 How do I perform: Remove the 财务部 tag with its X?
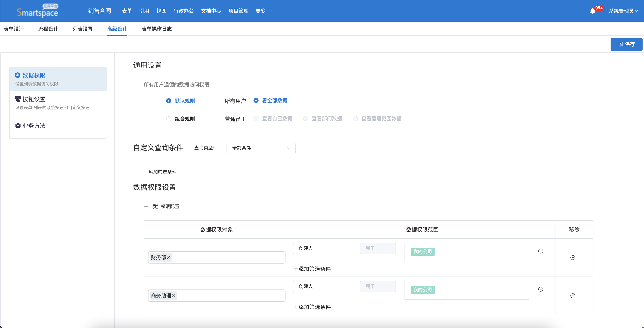[169, 257]
